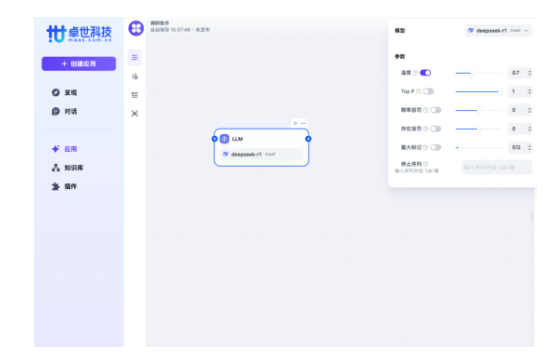Image resolution: width=555 pixels, height=360 pixels.
Task: Click the play run icon above LLM node
Action: (x=295, y=123)
